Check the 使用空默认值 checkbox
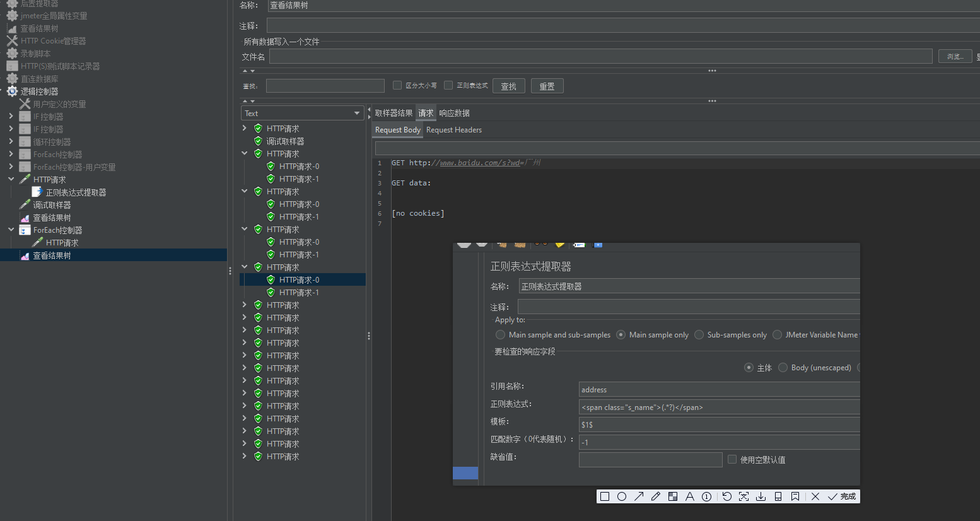 pos(732,459)
